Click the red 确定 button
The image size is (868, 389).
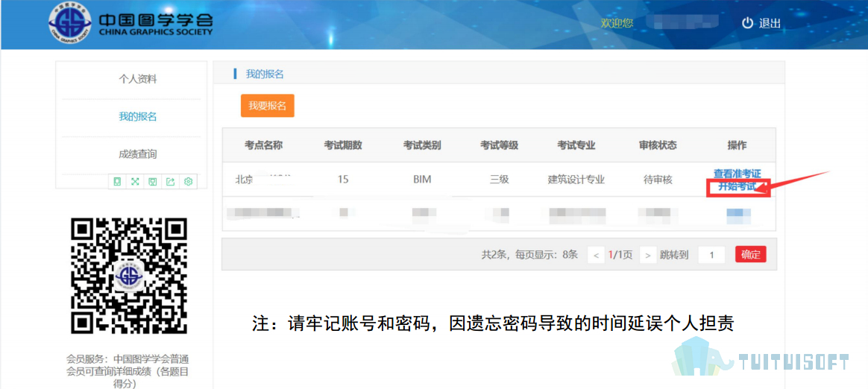(x=751, y=255)
